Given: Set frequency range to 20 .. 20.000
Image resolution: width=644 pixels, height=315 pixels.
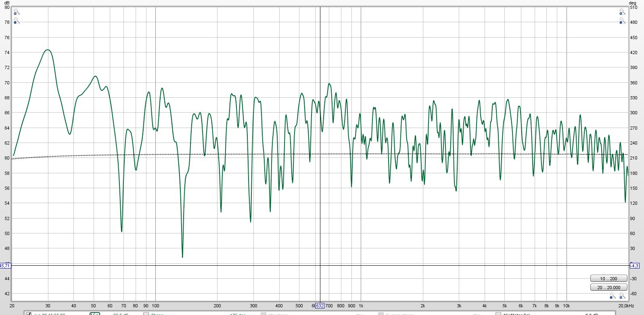Looking at the screenshot, I should click(608, 288).
